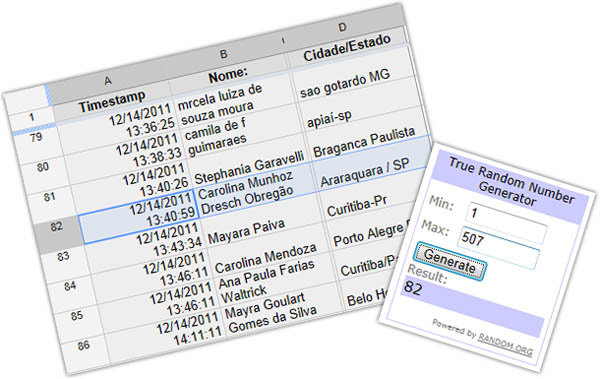Image resolution: width=600 pixels, height=379 pixels.
Task: Select column A header
Action: 108,80
